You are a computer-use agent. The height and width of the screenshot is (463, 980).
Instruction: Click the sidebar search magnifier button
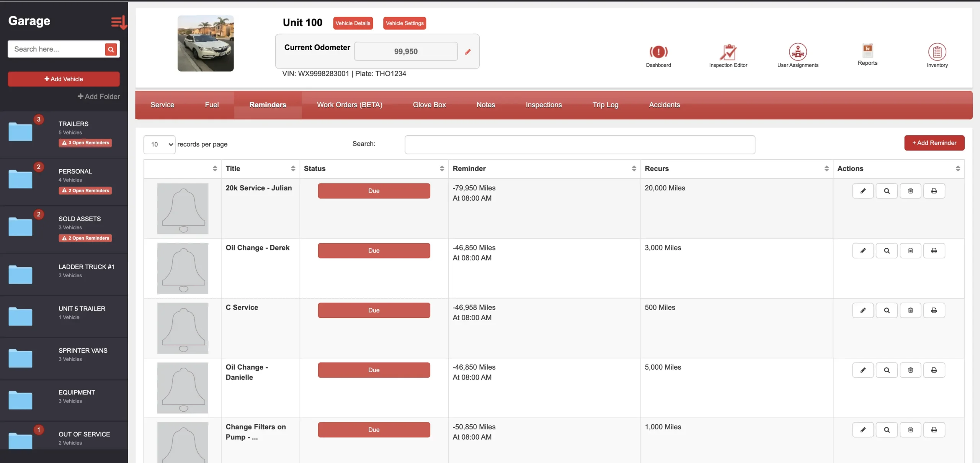point(111,49)
